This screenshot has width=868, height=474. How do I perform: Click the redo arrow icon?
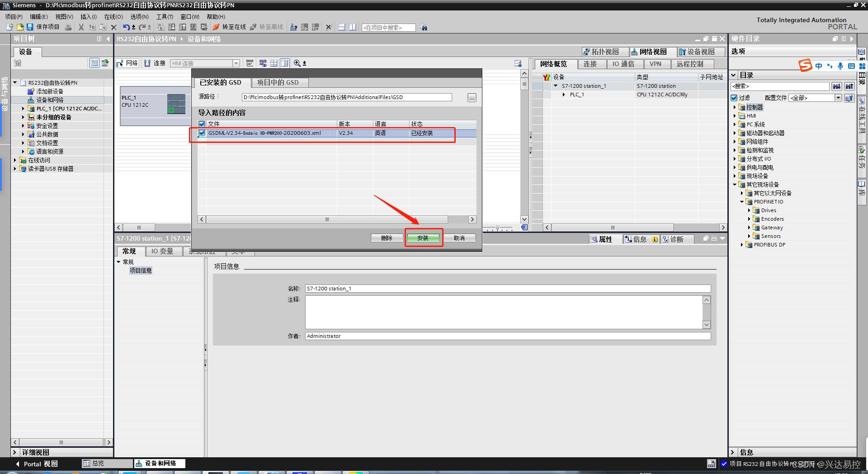tap(142, 27)
